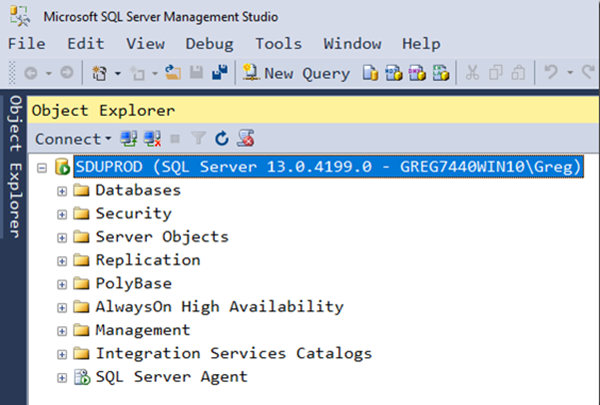The height and width of the screenshot is (405, 600).
Task: Click the New Query button
Action: click(x=297, y=73)
